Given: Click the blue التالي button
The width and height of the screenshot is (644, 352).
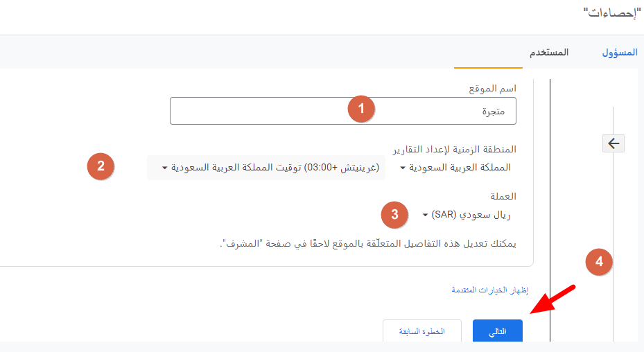Looking at the screenshot, I should (497, 331).
